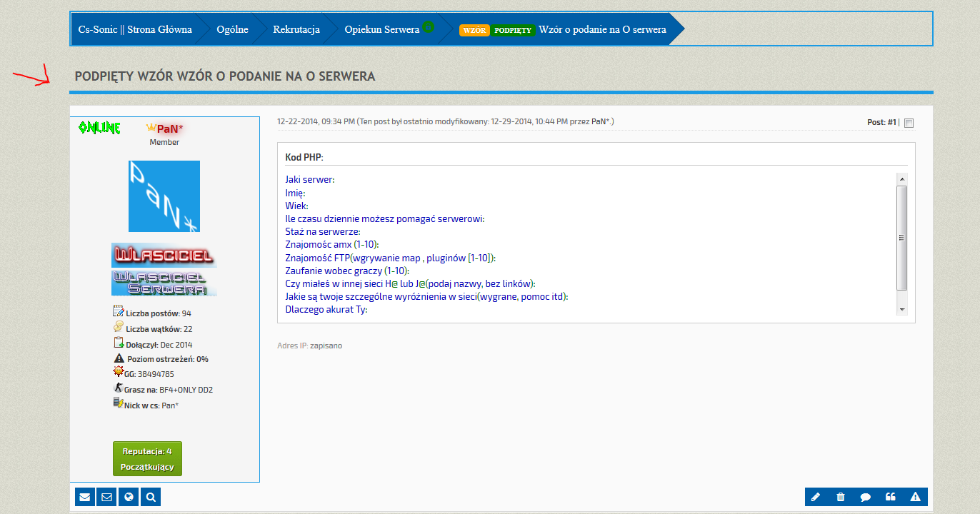Click the green Reputacja: 4 button
The image size is (980, 514).
147,458
